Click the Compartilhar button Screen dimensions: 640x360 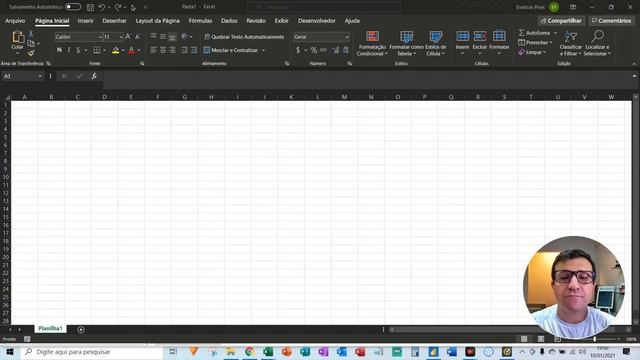(x=561, y=21)
